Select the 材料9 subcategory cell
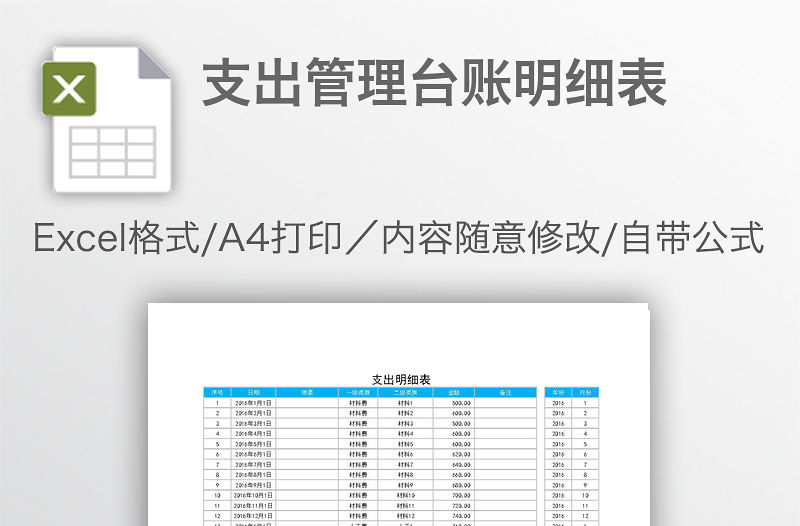 tap(406, 485)
